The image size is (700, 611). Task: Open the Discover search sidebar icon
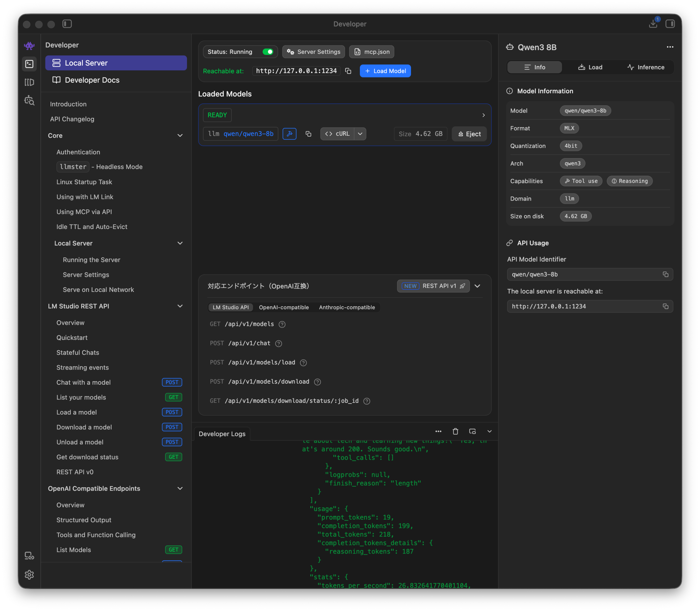pos(29,101)
